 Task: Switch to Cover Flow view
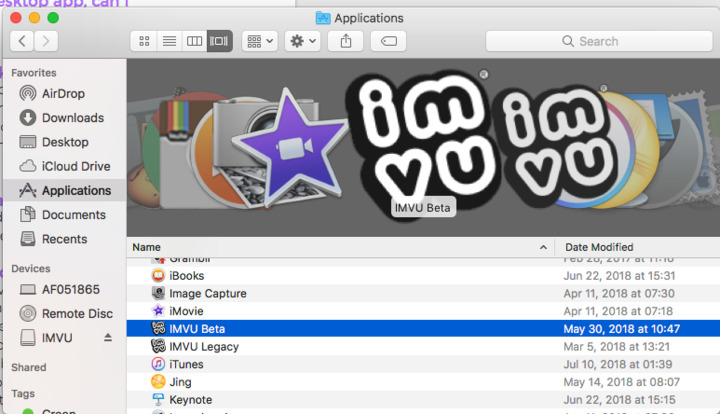coord(219,41)
